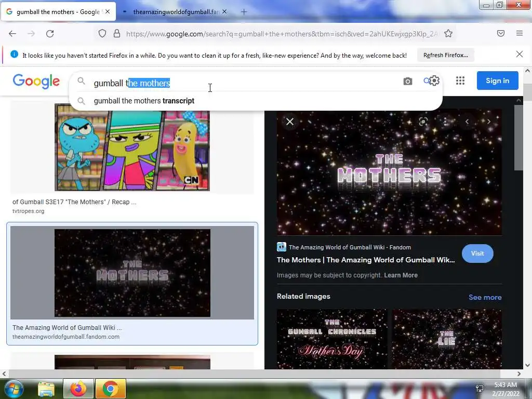
Task: Click the preview panel scrollbar thumb
Action: click(518, 137)
